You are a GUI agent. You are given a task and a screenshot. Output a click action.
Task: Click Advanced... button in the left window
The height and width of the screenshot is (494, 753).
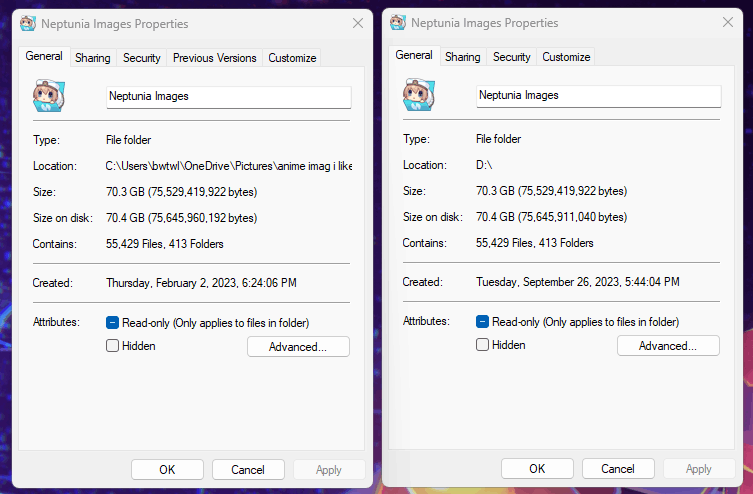(x=298, y=347)
